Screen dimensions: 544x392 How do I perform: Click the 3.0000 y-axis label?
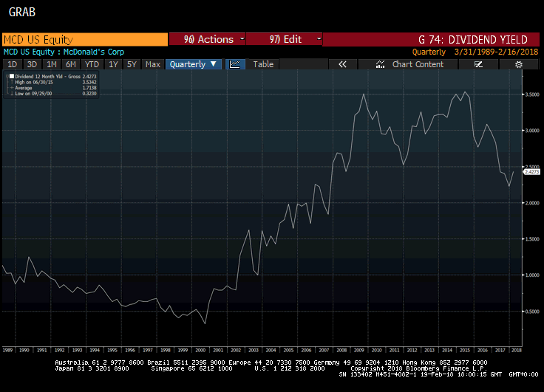pyautogui.click(x=532, y=131)
